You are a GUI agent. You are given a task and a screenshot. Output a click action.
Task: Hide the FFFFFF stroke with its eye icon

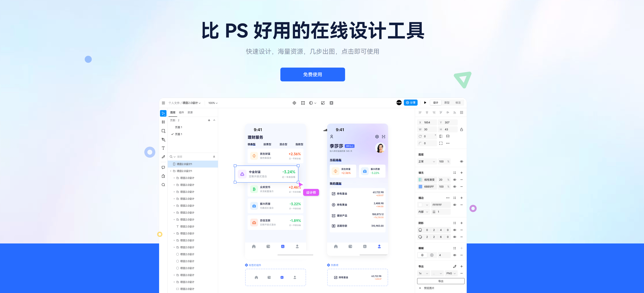454,205
